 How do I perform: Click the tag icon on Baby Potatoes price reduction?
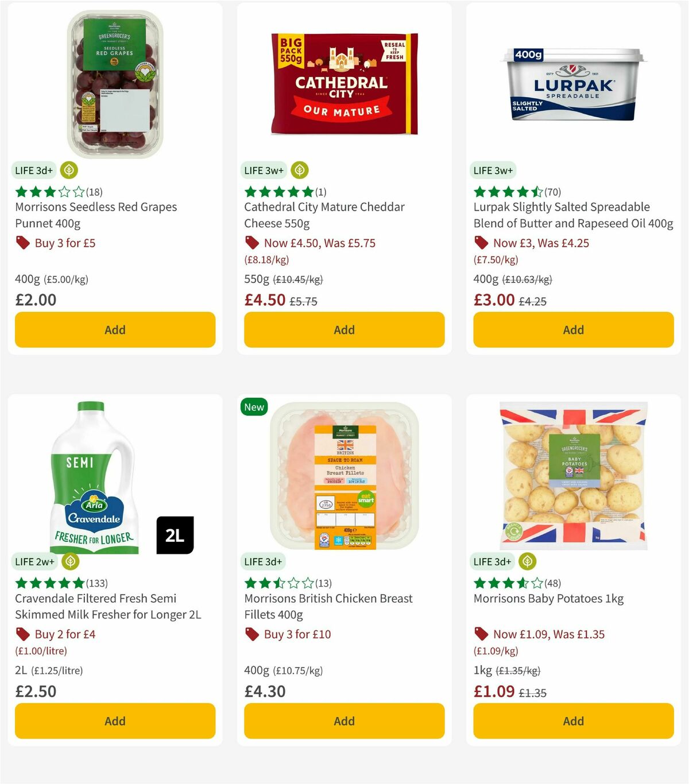[480, 634]
